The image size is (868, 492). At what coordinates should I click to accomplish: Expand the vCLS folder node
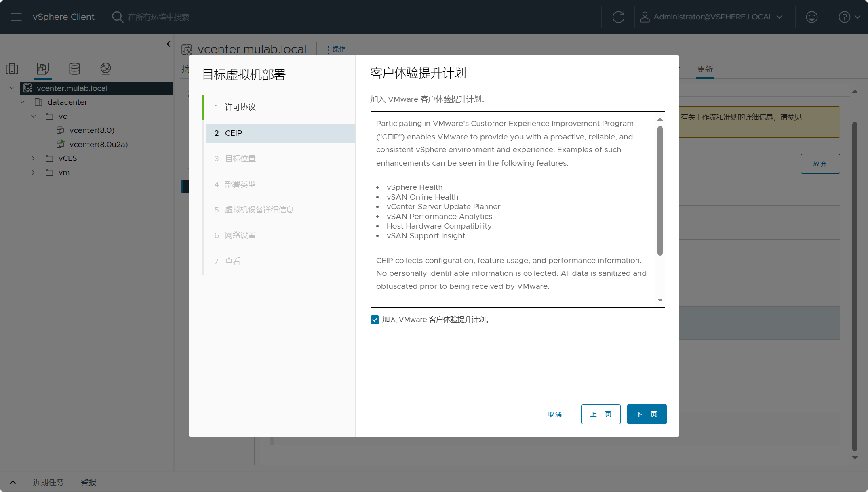point(34,158)
